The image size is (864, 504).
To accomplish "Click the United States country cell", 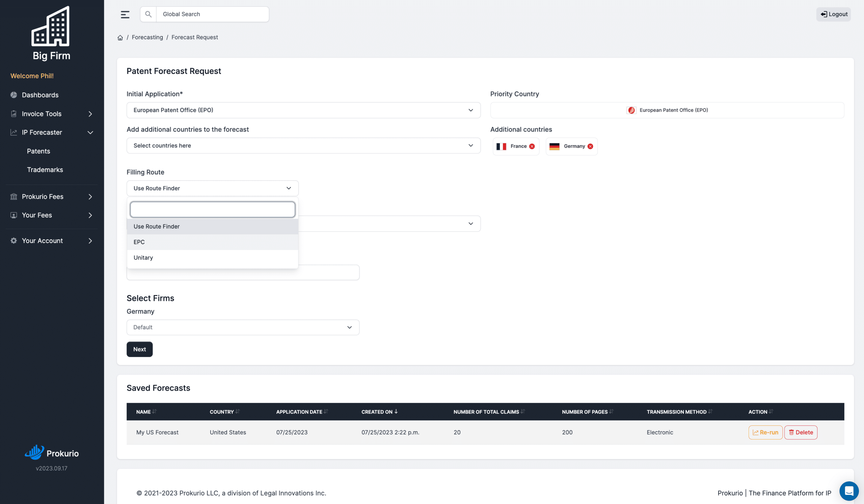I will pos(228,432).
